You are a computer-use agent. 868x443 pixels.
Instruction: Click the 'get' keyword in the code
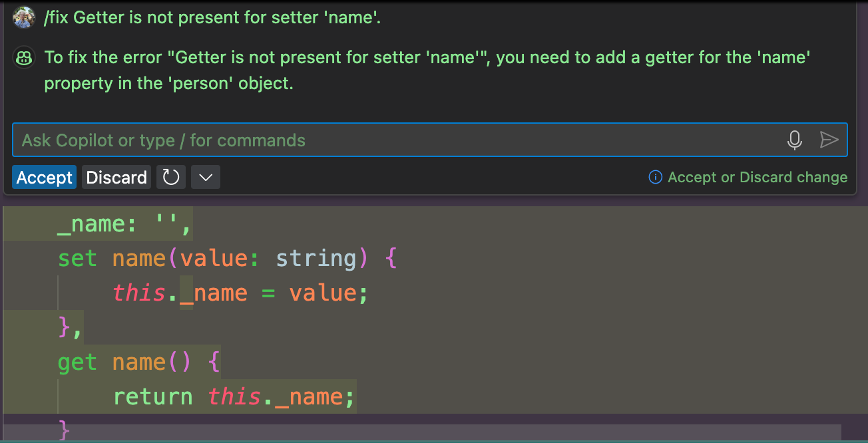[77, 362]
